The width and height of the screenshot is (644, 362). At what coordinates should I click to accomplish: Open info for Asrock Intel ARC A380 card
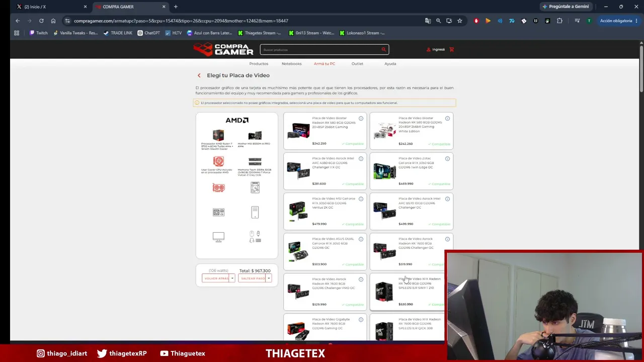(361, 159)
